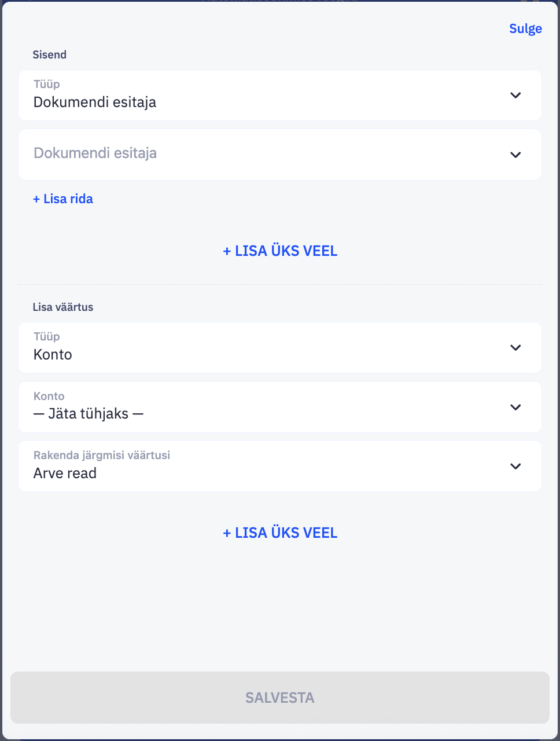Click chevron arrow beside empty Dokumendi esitaja field
The height and width of the screenshot is (741, 560).
pyautogui.click(x=515, y=155)
